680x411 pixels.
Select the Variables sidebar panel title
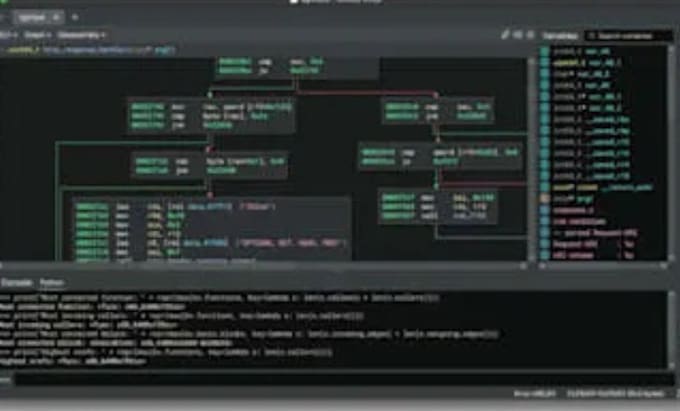560,36
